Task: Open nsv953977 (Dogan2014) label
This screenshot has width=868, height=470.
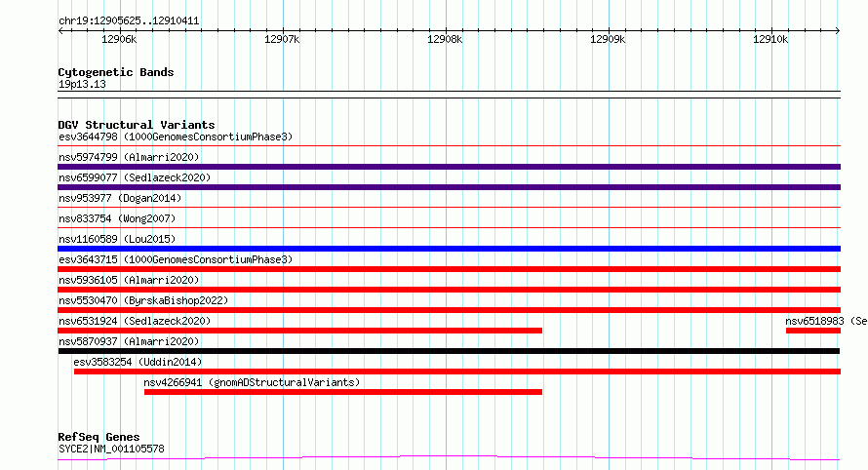Action: pos(120,198)
